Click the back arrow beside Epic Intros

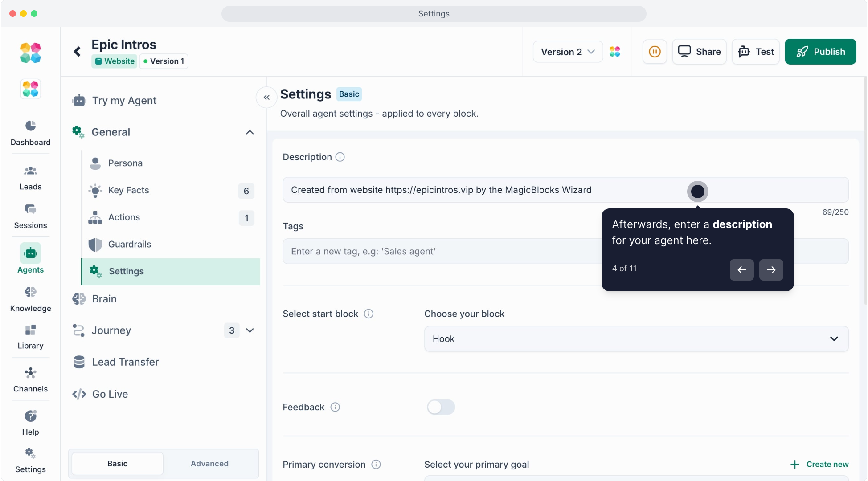[77, 52]
